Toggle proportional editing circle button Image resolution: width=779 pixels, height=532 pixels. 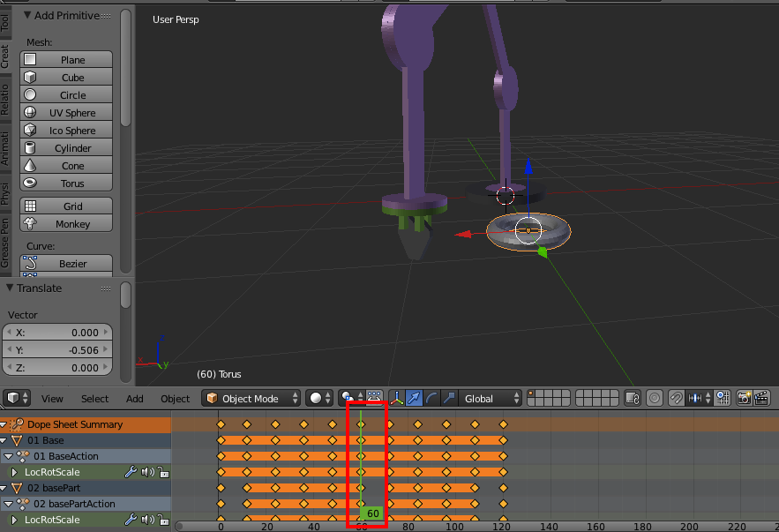tap(655, 399)
